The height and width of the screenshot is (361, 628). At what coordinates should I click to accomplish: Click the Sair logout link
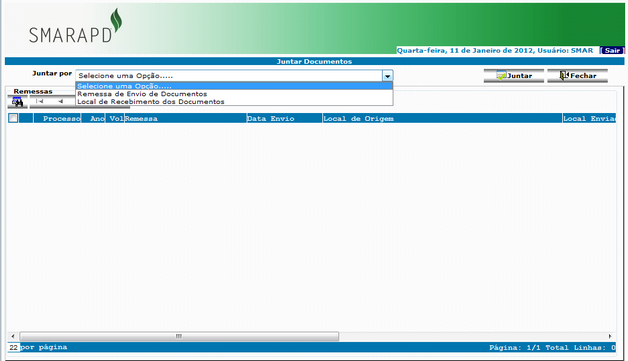(612, 50)
